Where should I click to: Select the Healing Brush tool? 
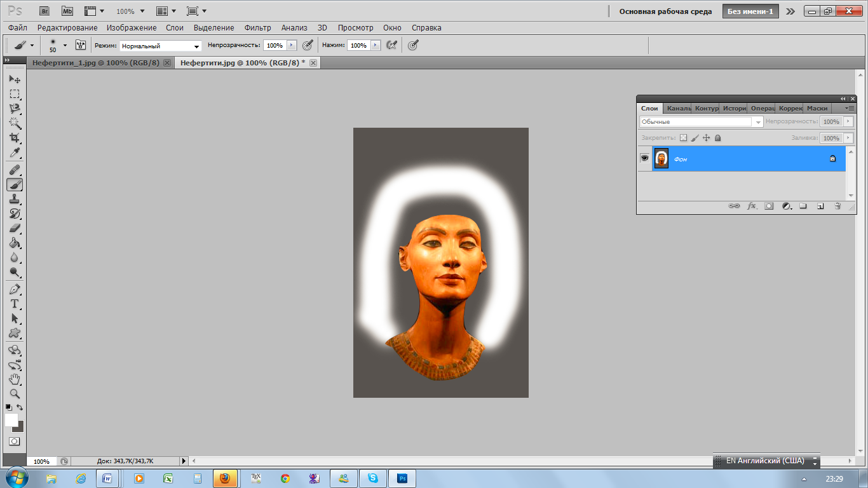15,170
